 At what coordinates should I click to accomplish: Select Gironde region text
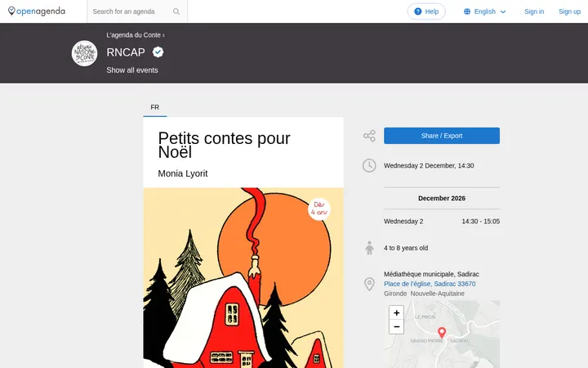point(395,294)
